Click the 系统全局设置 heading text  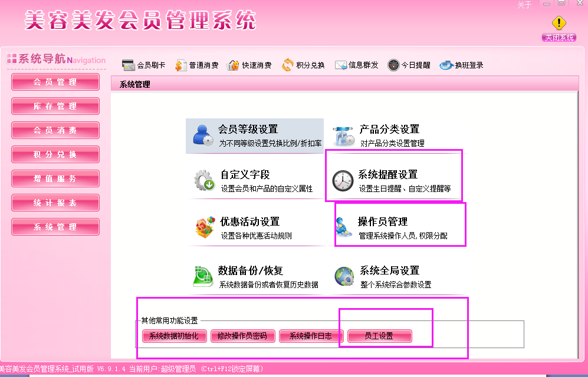[x=389, y=270]
